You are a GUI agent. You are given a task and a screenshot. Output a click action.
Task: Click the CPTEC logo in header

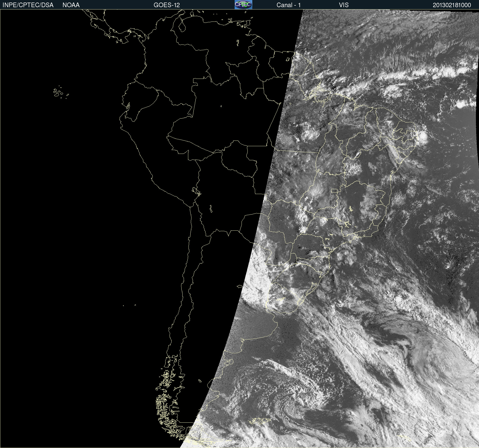coord(243,5)
